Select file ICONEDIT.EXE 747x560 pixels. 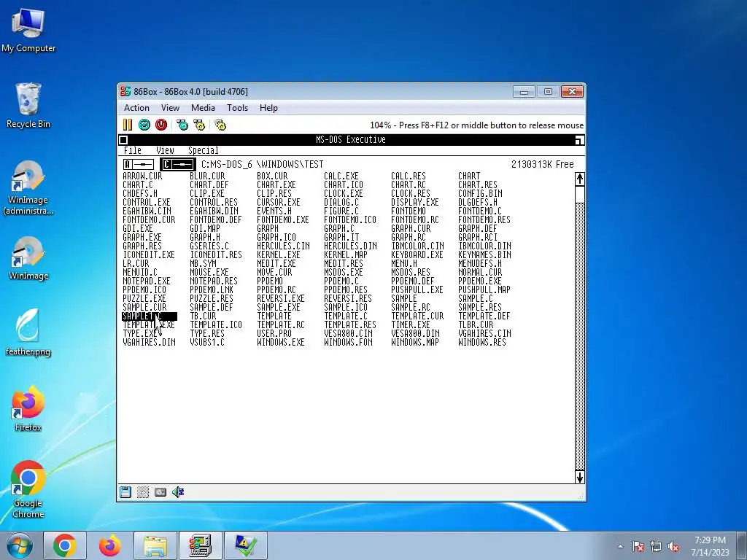[149, 254]
